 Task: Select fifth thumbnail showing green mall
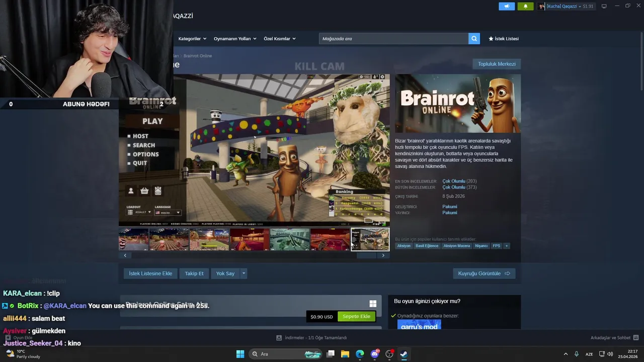point(290,239)
